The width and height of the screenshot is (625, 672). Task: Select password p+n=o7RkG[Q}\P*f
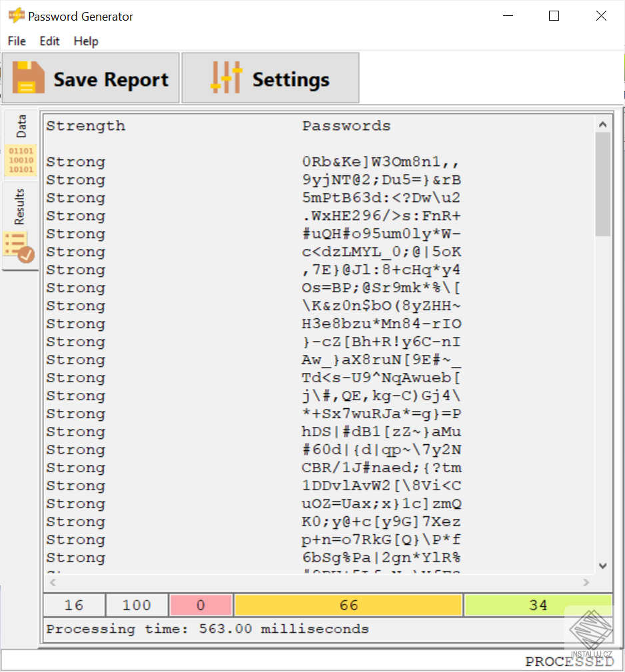click(381, 540)
